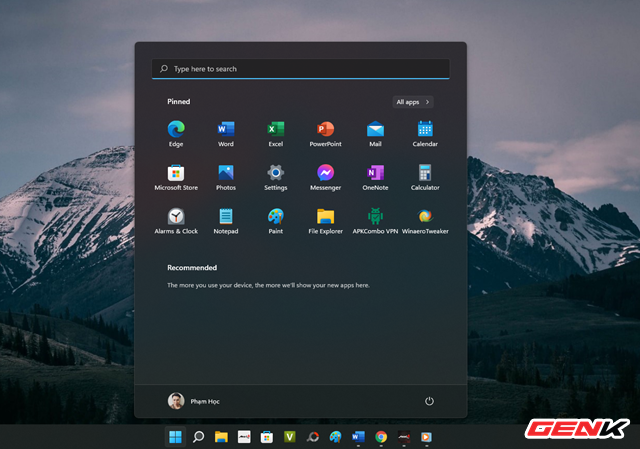This screenshot has width=640, height=449.
Task: Launch Notepad
Action: (226, 221)
